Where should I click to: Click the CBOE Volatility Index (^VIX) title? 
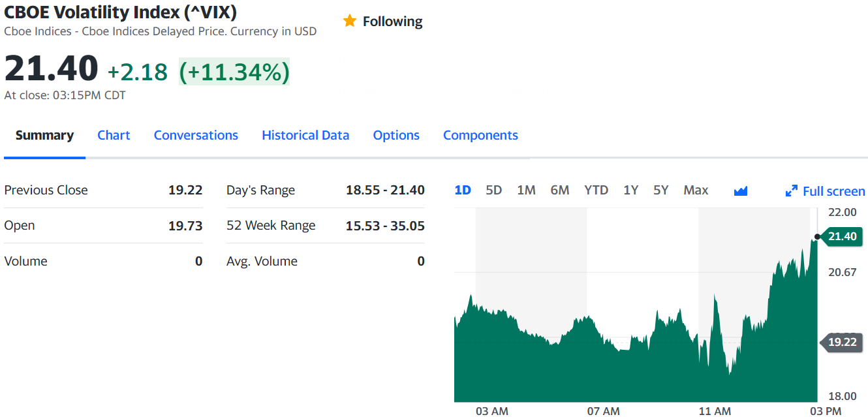point(121,12)
